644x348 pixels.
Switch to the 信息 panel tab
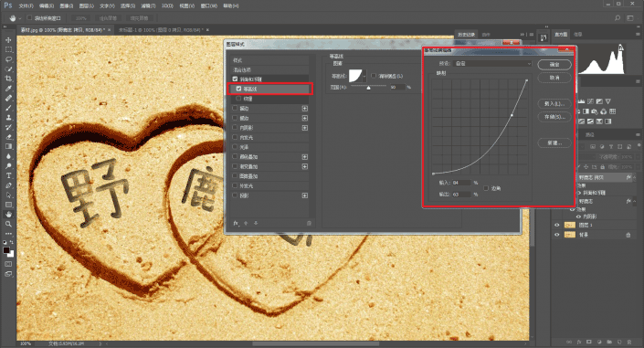(x=578, y=35)
